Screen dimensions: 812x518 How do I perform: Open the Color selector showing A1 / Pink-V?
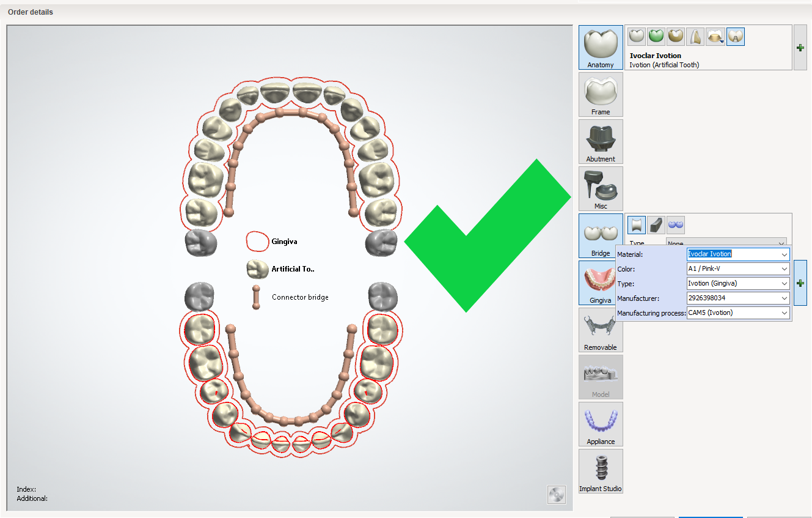737,268
